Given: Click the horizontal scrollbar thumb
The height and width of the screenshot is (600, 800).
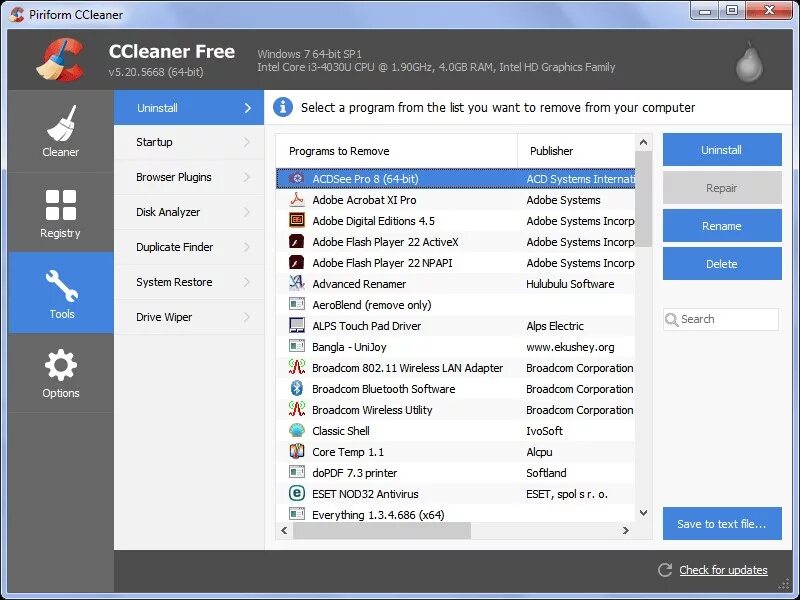Looking at the screenshot, I should coord(382,531).
